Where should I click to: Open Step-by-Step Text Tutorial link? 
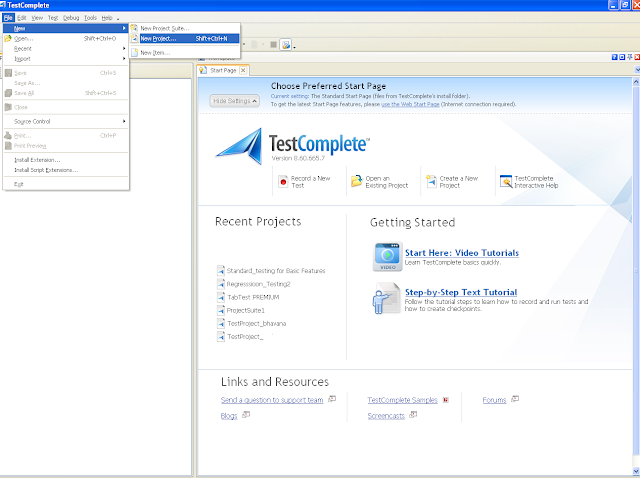pyautogui.click(x=461, y=292)
